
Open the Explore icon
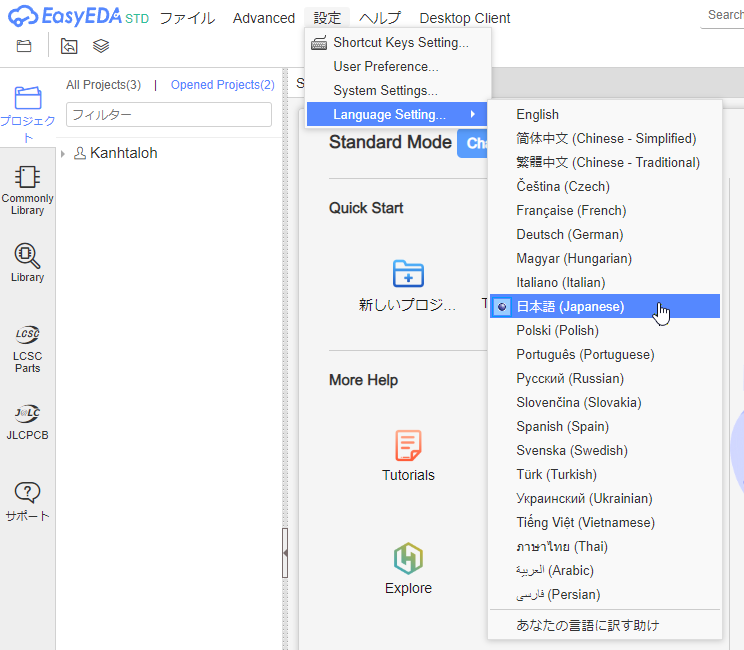coord(408,558)
